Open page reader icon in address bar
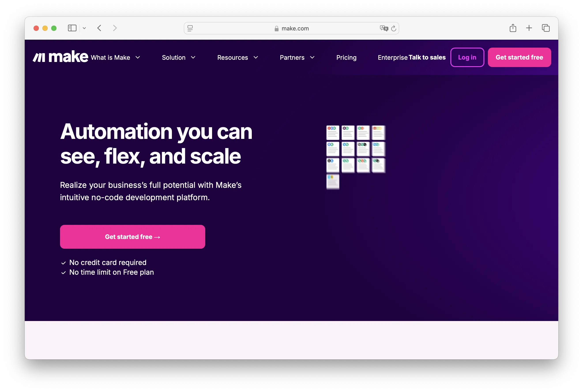Image resolution: width=583 pixels, height=392 pixels. click(190, 28)
